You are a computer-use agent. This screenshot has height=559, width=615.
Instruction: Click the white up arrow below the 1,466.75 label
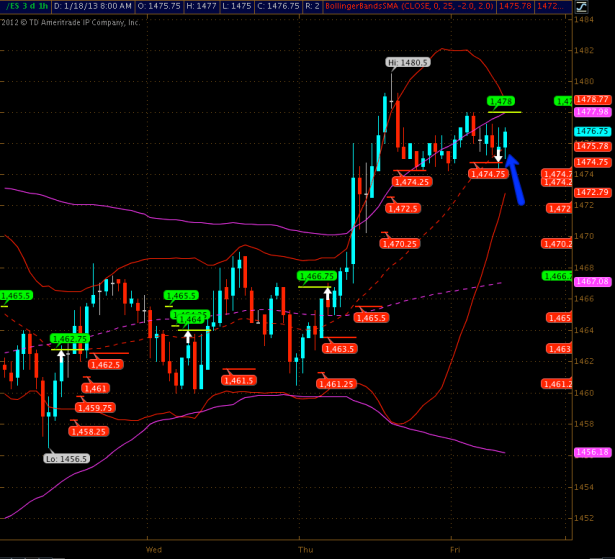click(x=325, y=293)
